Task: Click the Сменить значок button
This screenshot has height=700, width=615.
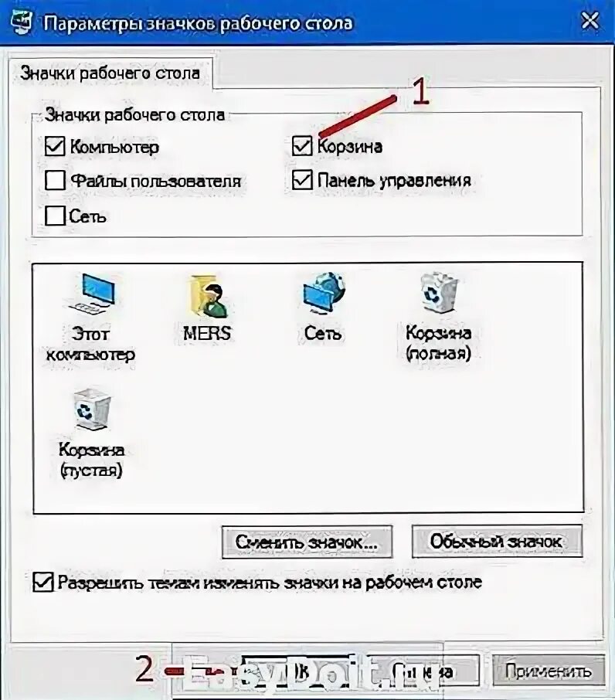Action: click(307, 542)
